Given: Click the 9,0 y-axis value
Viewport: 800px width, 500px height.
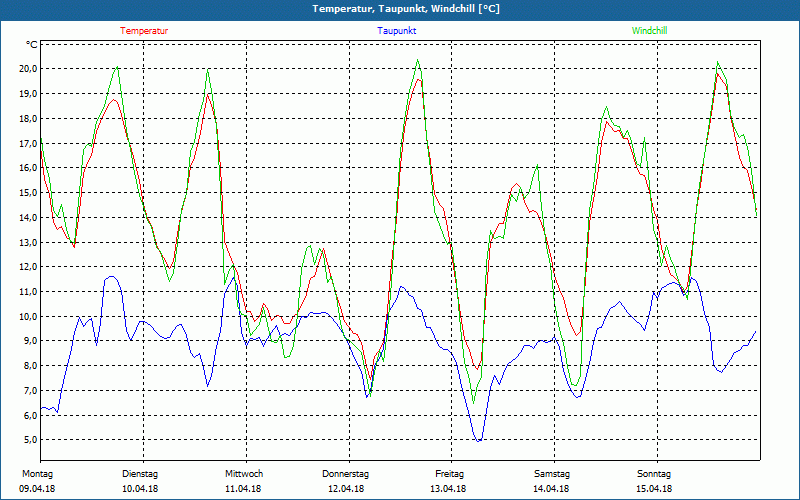Looking at the screenshot, I should (x=30, y=341).
